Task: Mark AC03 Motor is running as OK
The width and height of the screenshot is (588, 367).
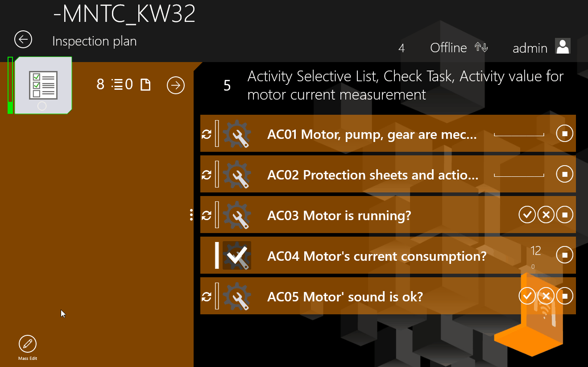Action: 527,215
